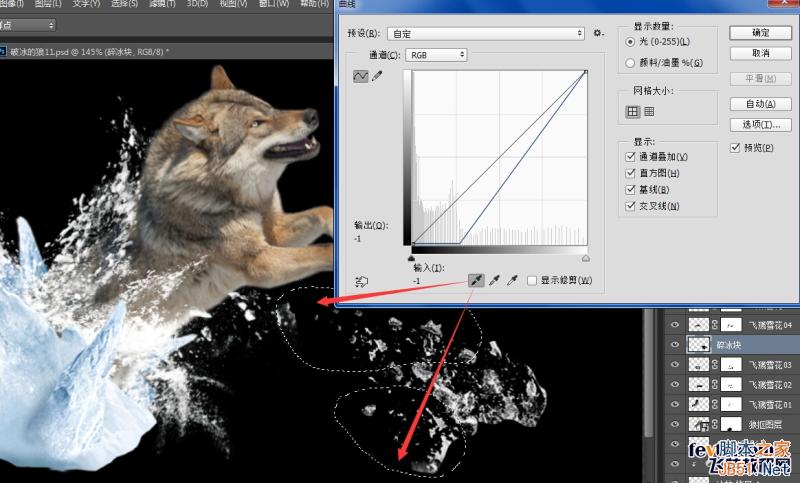Screen dimensions: 800x483
Task: Toggle visibility of the 飞溅雪花01 layer
Action: click(674, 404)
